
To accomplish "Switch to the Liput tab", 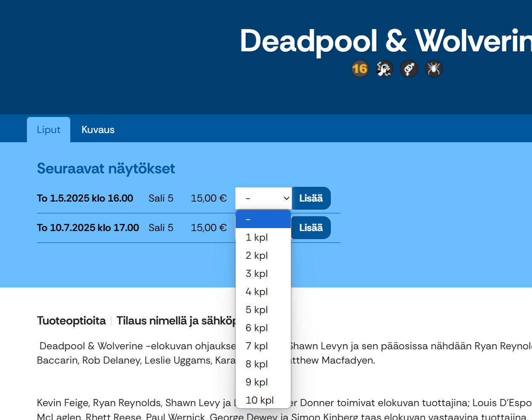I will pyautogui.click(x=48, y=130).
